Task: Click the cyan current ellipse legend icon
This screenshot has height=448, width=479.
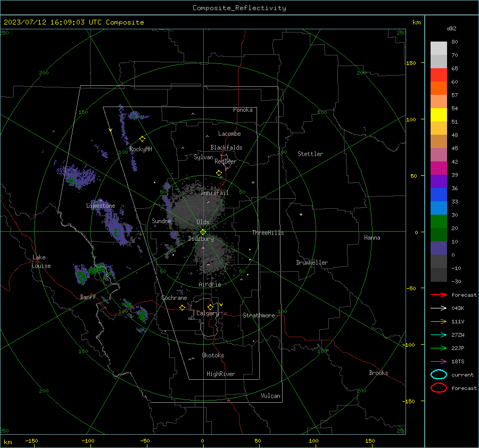Action: click(439, 374)
